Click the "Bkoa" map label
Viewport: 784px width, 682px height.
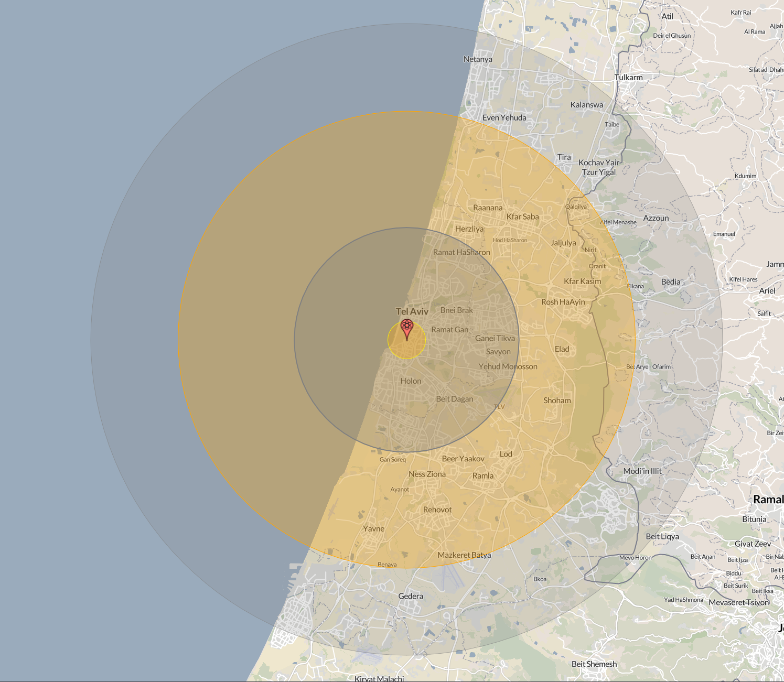[540, 579]
